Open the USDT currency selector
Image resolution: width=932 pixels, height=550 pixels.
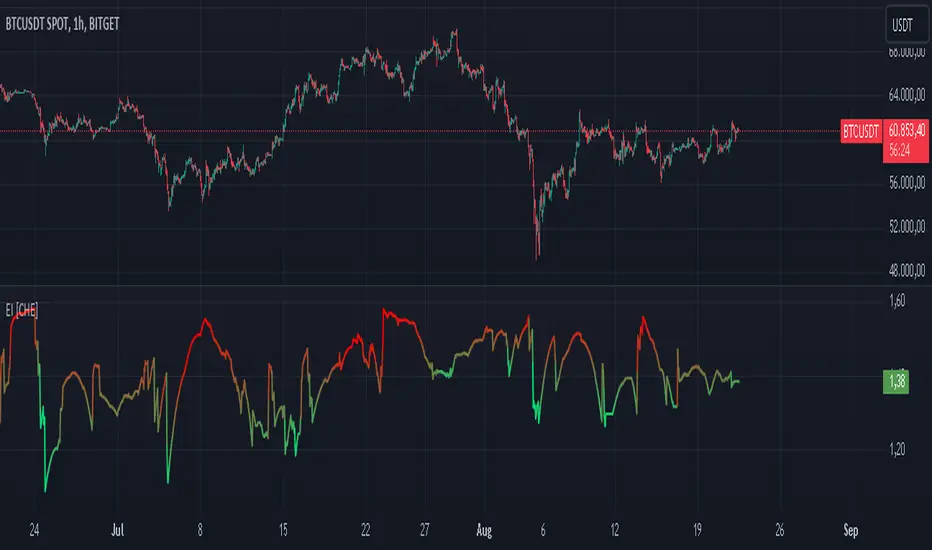click(906, 24)
